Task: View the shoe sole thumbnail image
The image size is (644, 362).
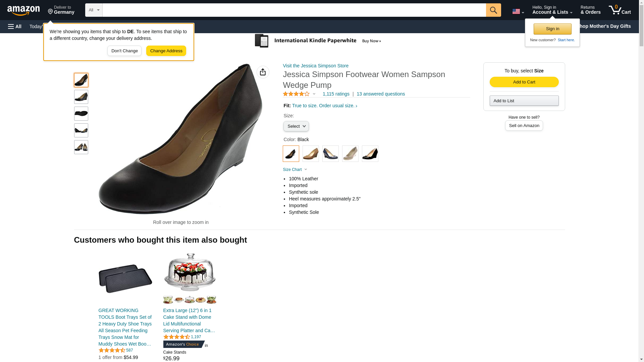Action: 81,114
